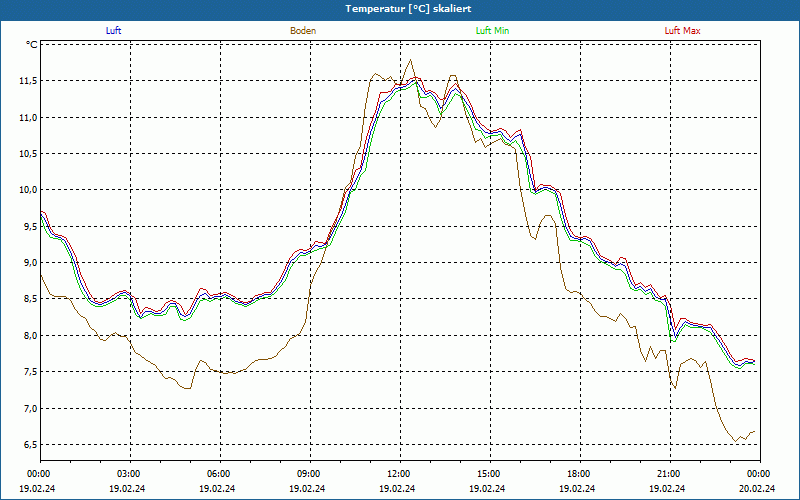Viewport: 800px width, 500px height.
Task: Click the 7,5 y-axis tick label
Action: tap(27, 372)
